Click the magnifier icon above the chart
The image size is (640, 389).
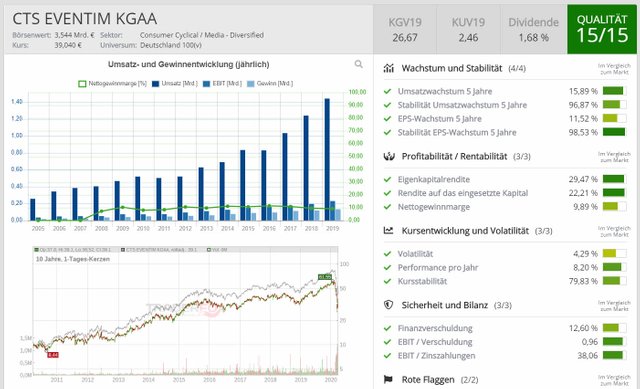tap(358, 64)
